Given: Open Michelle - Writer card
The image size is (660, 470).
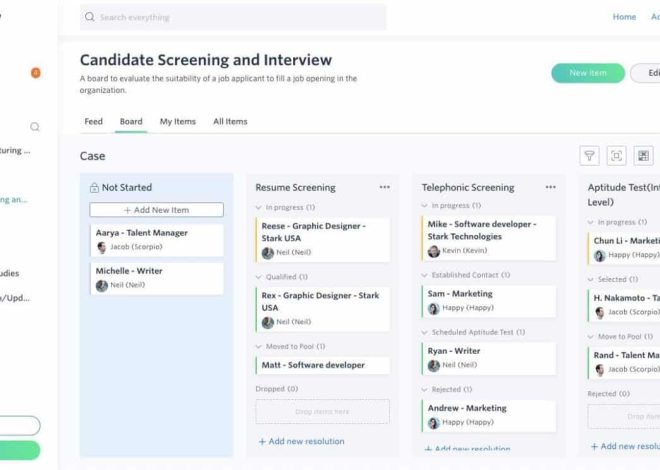Looking at the screenshot, I should (x=157, y=278).
